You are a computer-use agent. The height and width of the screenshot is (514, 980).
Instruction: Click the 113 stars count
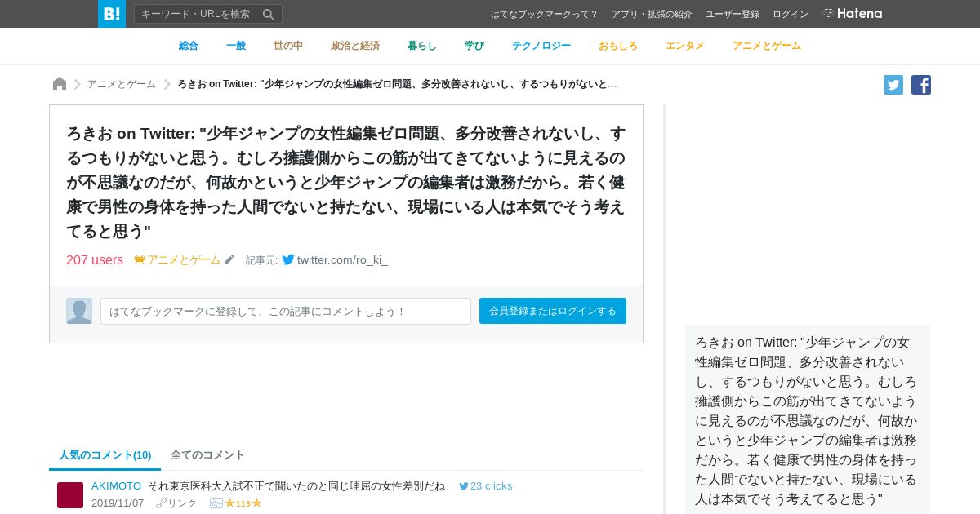click(x=243, y=503)
